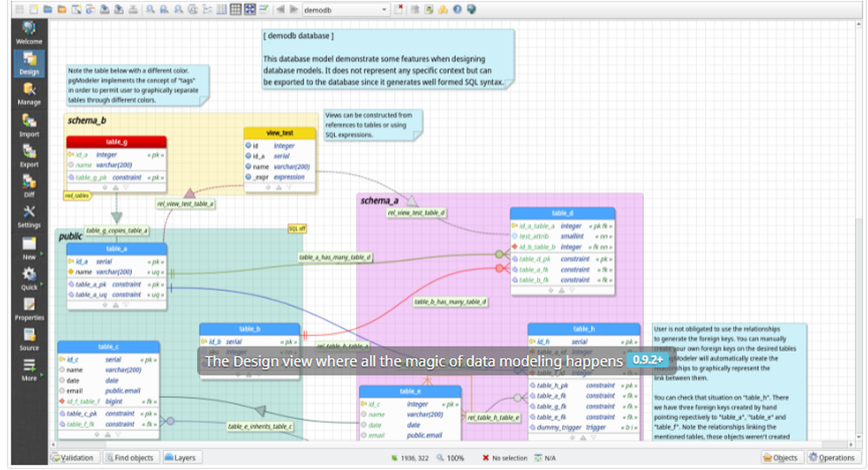
Task: Open Settings from the left sidebar
Action: (x=30, y=216)
